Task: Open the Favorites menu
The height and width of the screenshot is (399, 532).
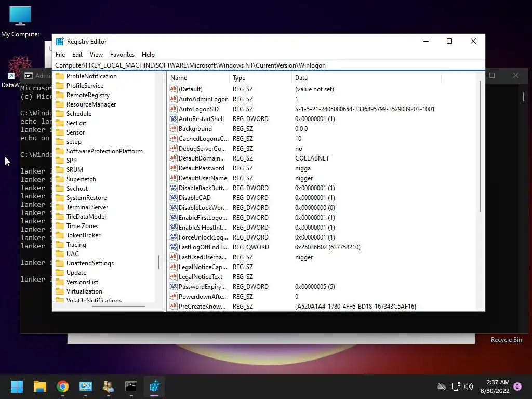Action: coord(122,54)
